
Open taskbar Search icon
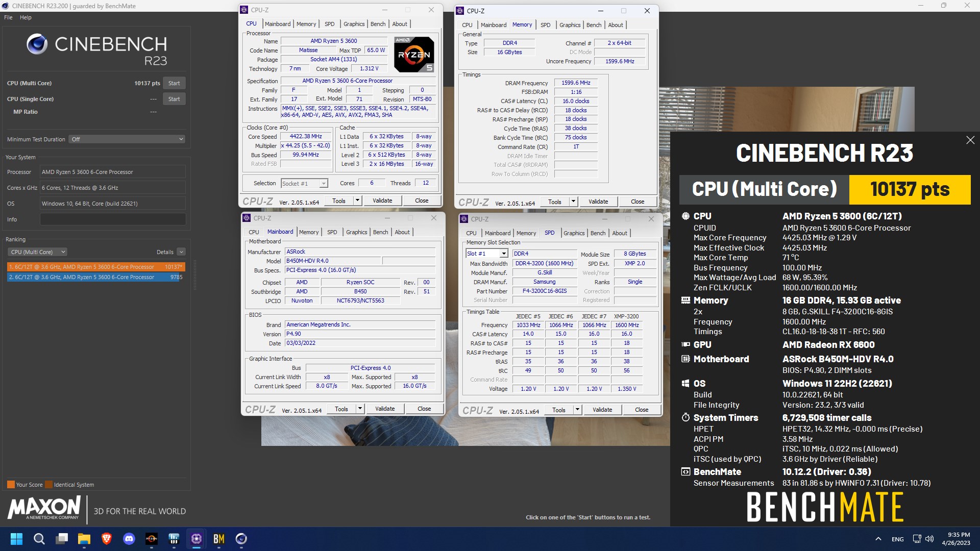pyautogui.click(x=39, y=539)
